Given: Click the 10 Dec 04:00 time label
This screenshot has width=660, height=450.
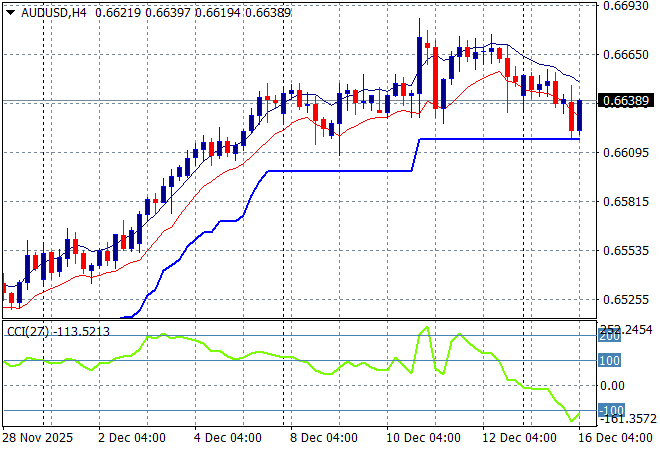Looking at the screenshot, I should pyautogui.click(x=423, y=438).
